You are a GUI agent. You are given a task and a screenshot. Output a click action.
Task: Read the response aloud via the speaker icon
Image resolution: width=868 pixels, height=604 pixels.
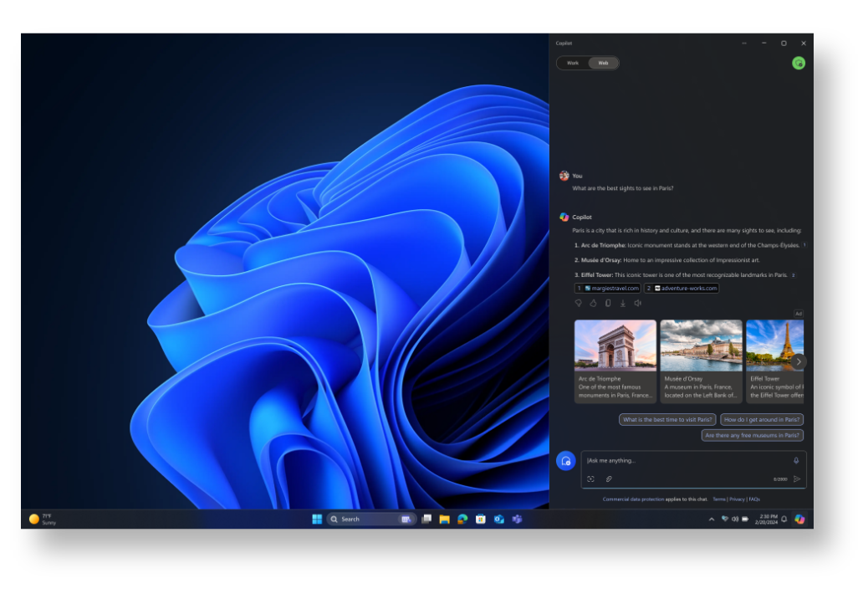coord(637,304)
